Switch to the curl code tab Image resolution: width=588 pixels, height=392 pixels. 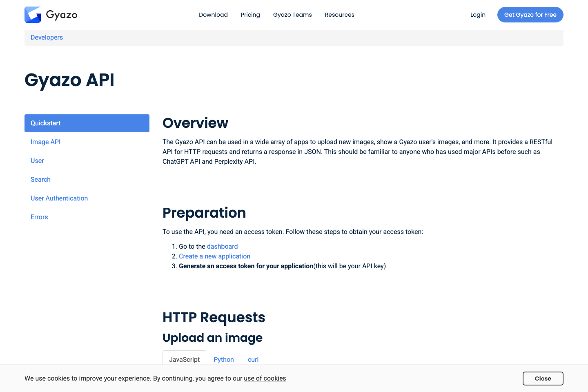tap(253, 359)
